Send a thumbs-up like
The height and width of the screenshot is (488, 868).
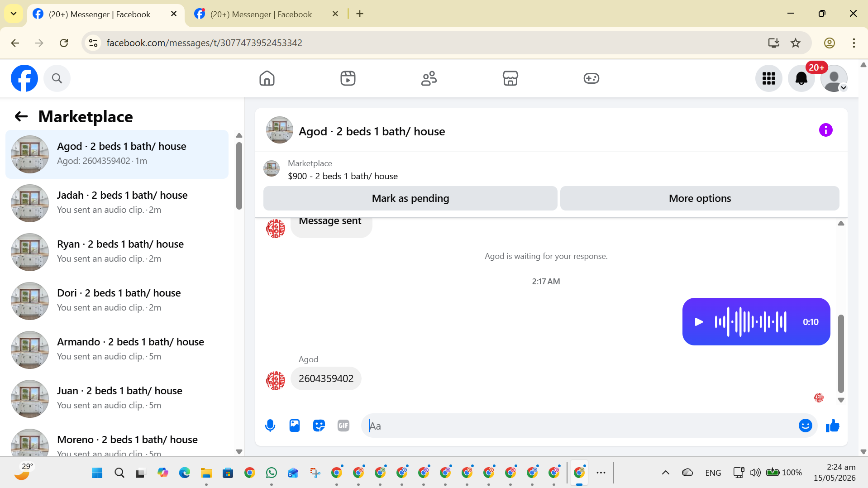832,426
